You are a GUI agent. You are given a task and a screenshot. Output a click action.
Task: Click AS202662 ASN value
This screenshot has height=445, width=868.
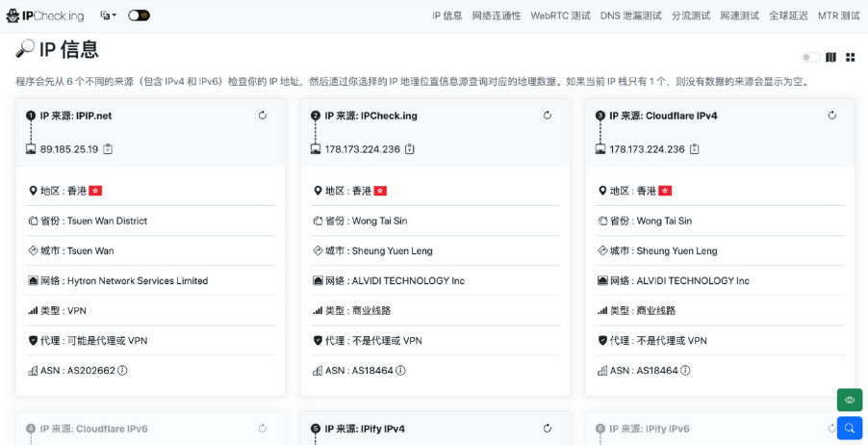[91, 370]
